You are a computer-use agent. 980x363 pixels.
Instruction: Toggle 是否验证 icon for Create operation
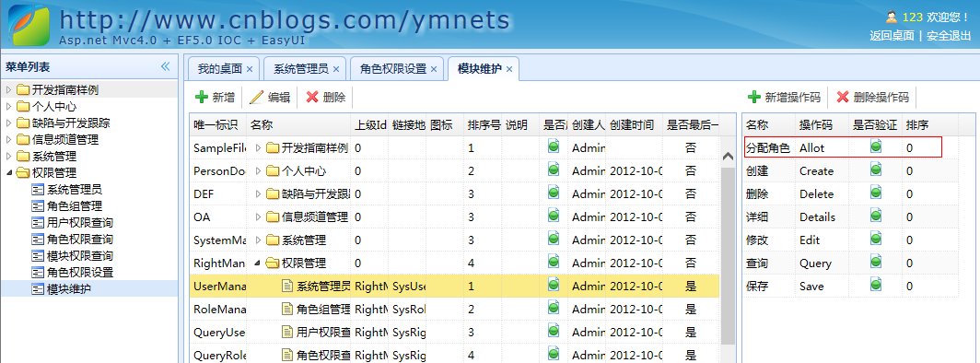pyautogui.click(x=876, y=170)
